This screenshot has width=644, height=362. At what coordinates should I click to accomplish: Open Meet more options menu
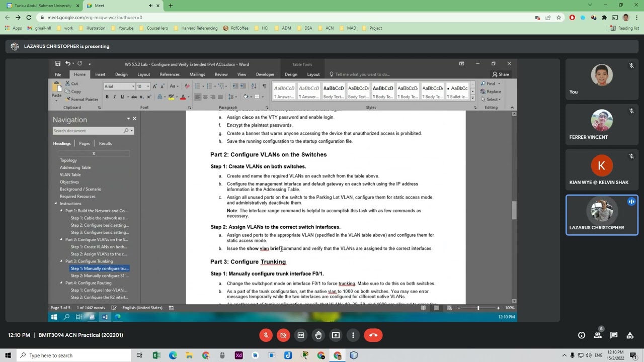(353, 335)
